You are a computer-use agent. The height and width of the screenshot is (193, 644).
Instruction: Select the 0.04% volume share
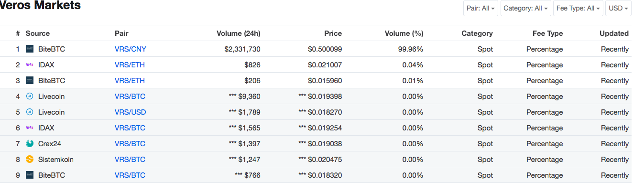(413, 65)
